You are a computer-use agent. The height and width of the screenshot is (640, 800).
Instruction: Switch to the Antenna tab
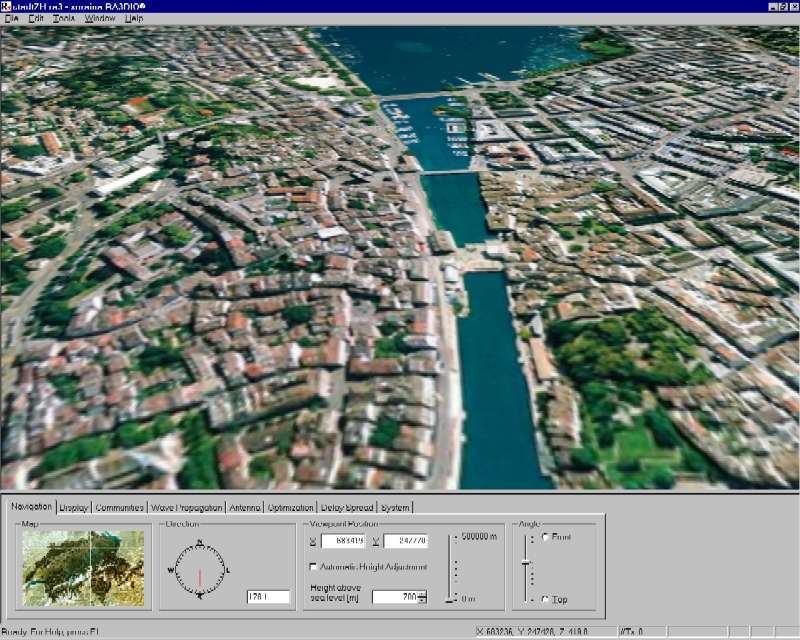pyautogui.click(x=245, y=508)
